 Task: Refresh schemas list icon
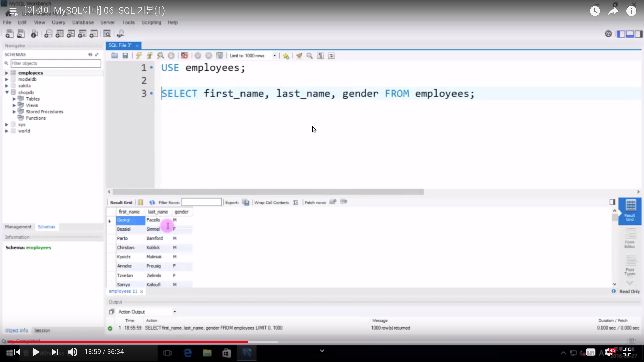coord(90,54)
